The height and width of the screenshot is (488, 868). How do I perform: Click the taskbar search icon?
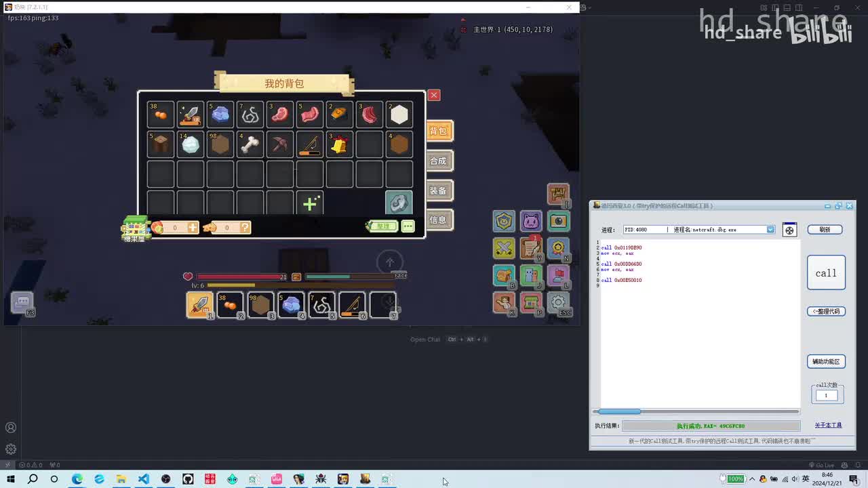point(33,479)
